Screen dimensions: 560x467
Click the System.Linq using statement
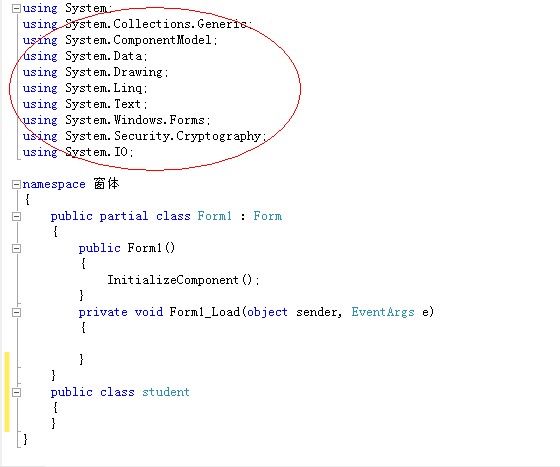85,88
